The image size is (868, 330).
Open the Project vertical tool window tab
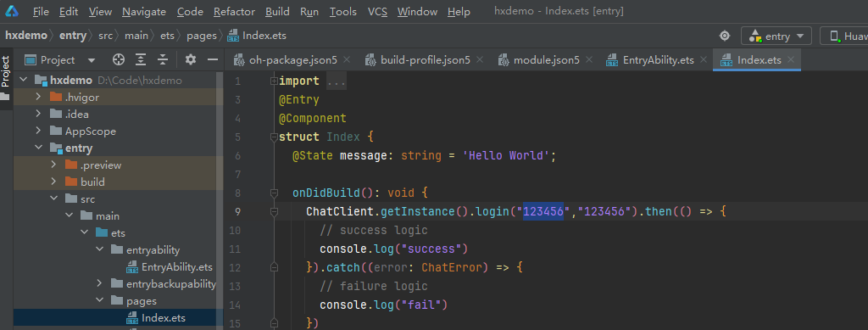(6, 71)
